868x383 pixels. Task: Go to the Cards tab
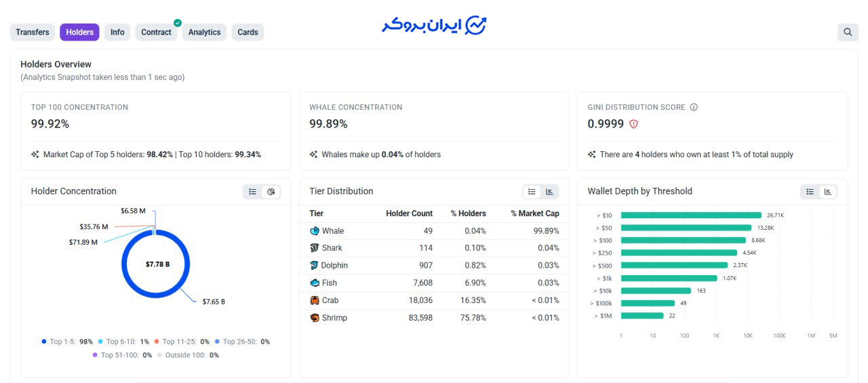(x=248, y=33)
